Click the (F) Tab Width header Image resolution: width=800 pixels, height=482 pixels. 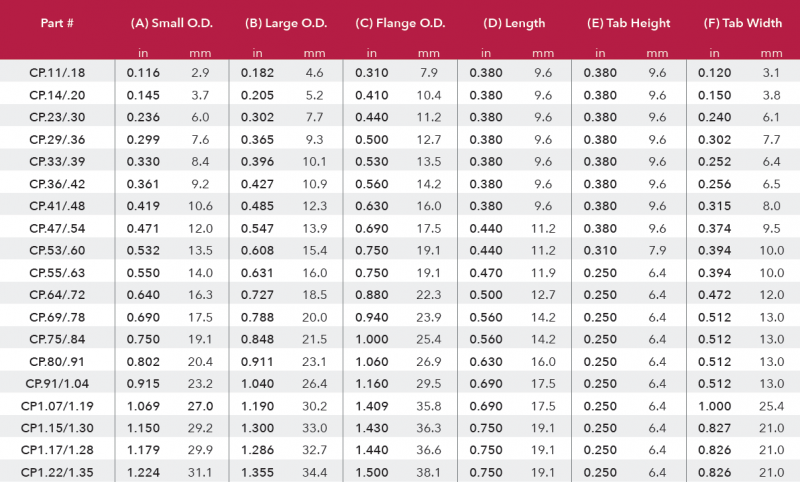pyautogui.click(x=742, y=23)
